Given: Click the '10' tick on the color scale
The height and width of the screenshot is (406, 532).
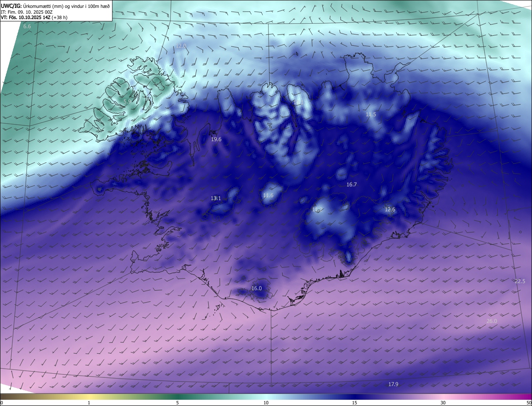Looking at the screenshot, I should (266, 403).
